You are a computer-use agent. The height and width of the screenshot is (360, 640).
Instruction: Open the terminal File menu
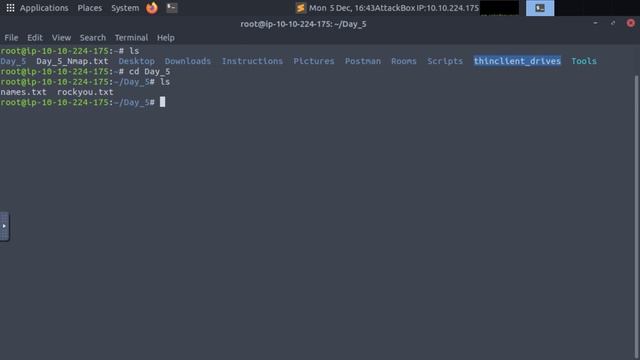11,38
